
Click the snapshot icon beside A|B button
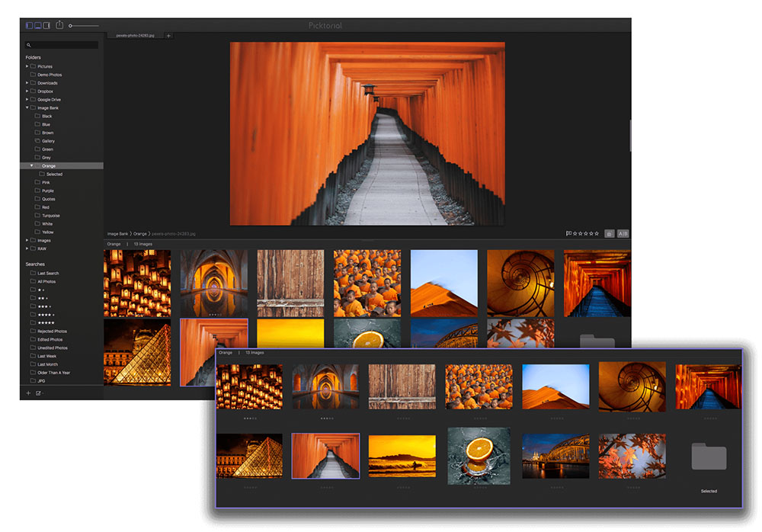609,233
